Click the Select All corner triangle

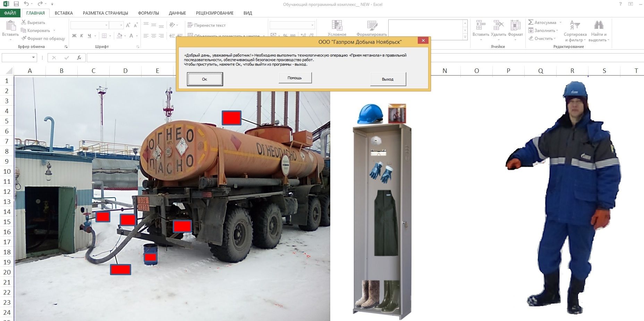point(8,71)
